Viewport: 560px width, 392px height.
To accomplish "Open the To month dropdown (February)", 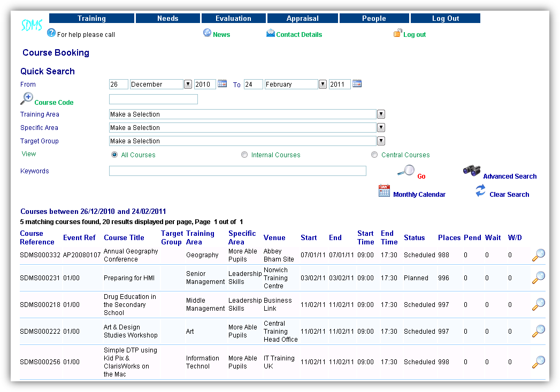I will pyautogui.click(x=323, y=84).
